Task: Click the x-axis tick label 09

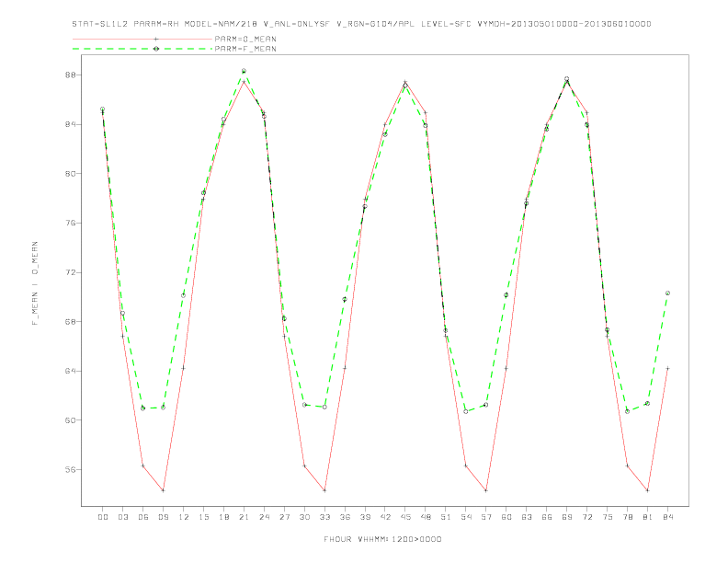Action: coord(164,517)
